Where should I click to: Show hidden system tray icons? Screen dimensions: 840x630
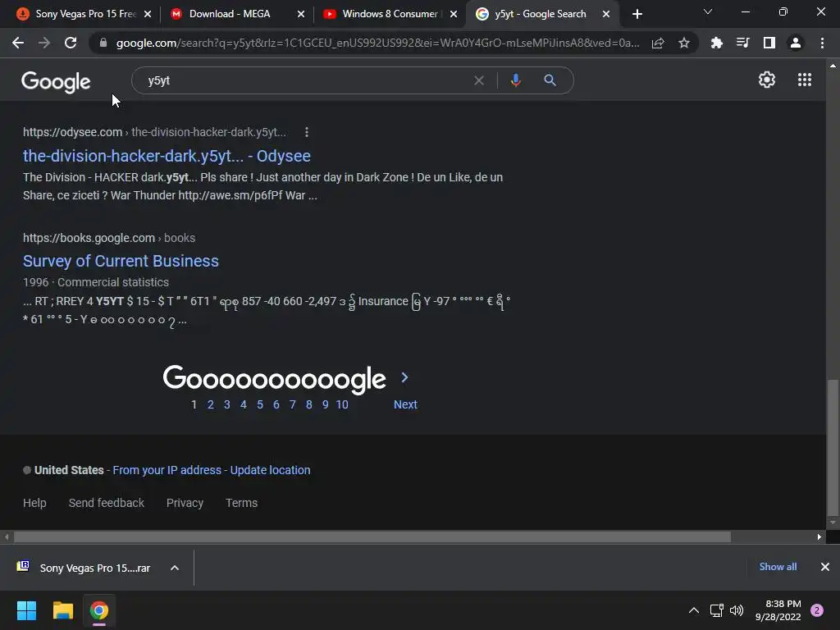[694, 610]
